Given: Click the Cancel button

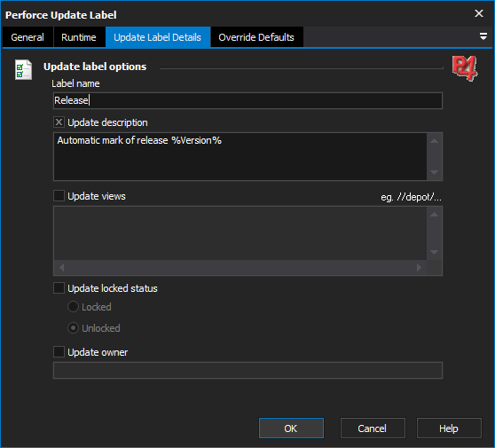Looking at the screenshot, I should pyautogui.click(x=373, y=428).
